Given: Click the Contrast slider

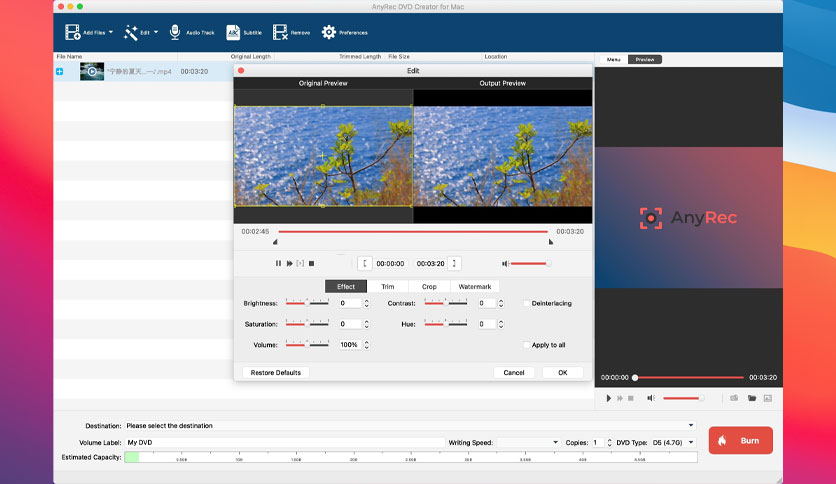Looking at the screenshot, I should 446,303.
